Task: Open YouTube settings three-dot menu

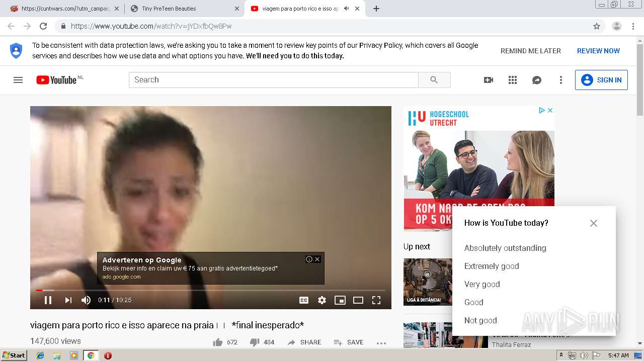Action: (561, 80)
